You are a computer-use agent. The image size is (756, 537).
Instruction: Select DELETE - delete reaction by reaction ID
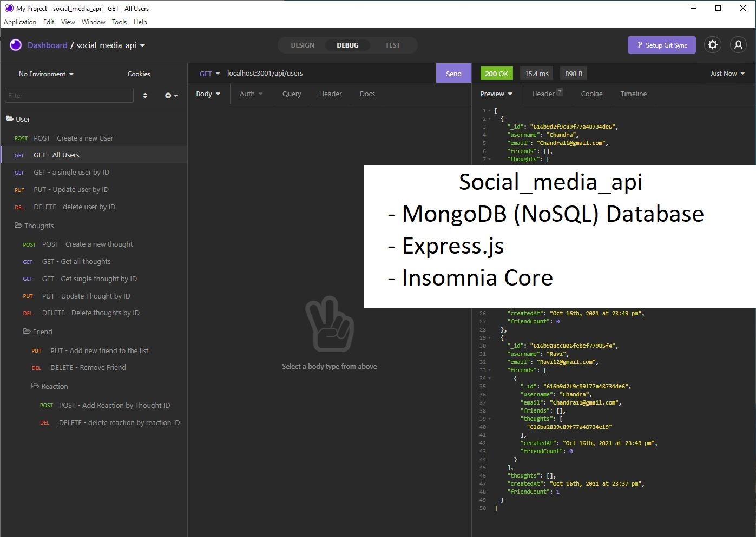(94, 423)
